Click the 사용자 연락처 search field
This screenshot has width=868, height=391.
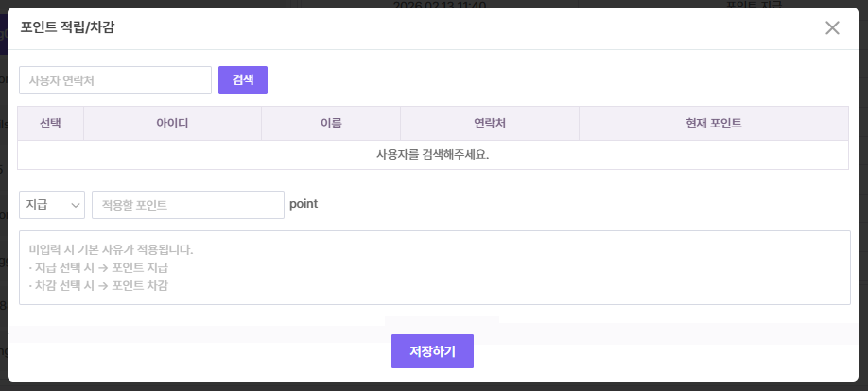click(115, 80)
